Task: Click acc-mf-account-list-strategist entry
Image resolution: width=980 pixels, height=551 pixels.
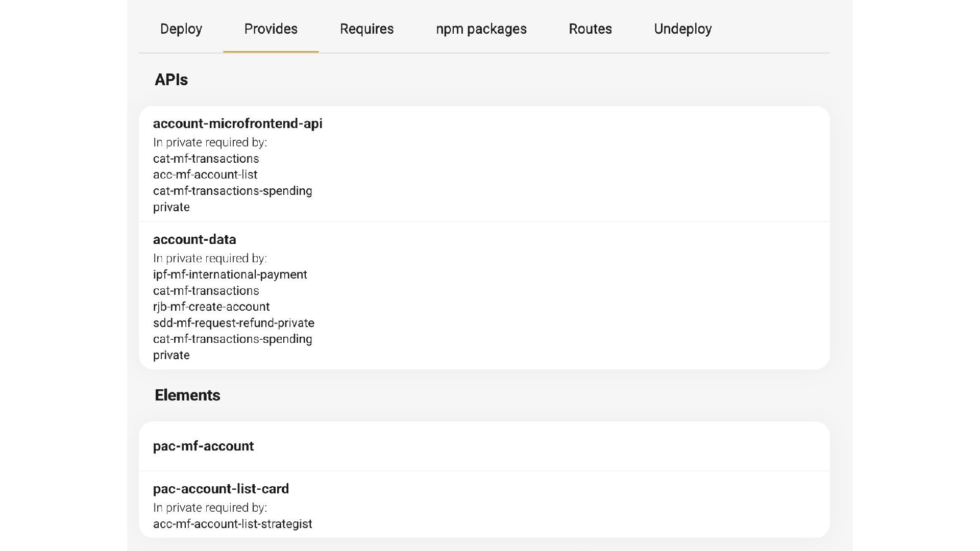Action: (232, 524)
